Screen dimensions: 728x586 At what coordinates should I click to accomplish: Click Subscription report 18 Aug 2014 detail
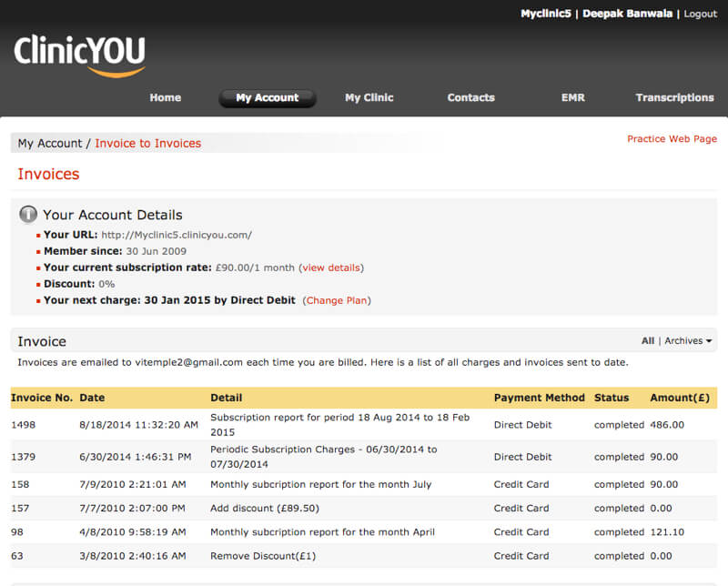(339, 425)
